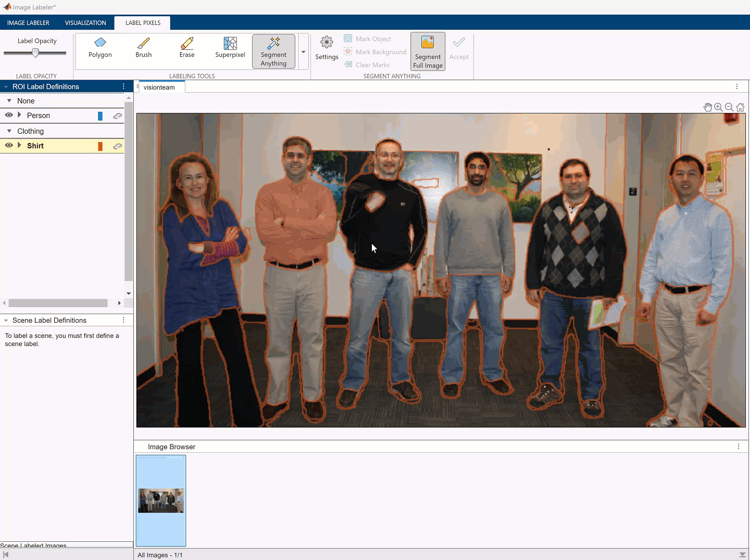
Task: Expand the Person label entry
Action: [x=19, y=116]
